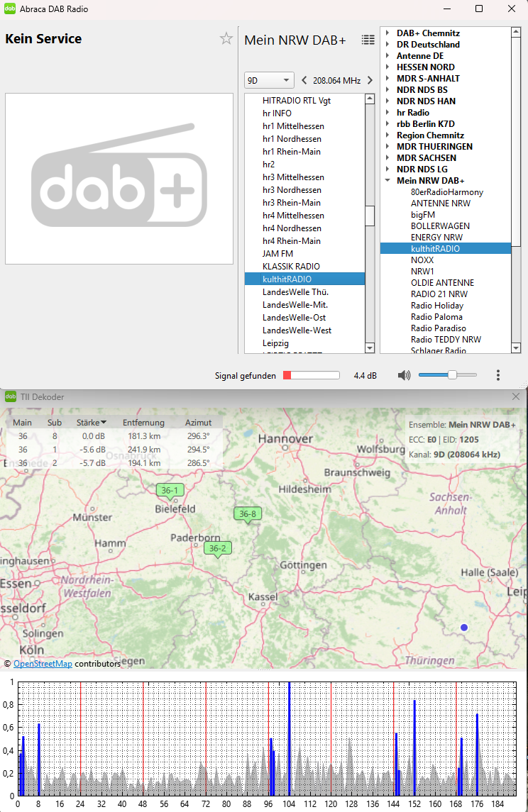Expand the NDR NDS HAN ensemble

[x=387, y=101]
